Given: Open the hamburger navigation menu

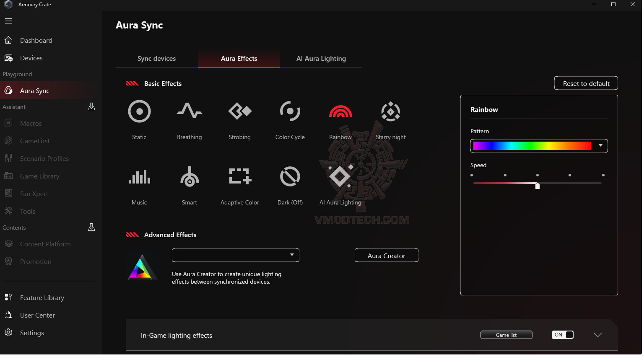Looking at the screenshot, I should (x=8, y=21).
